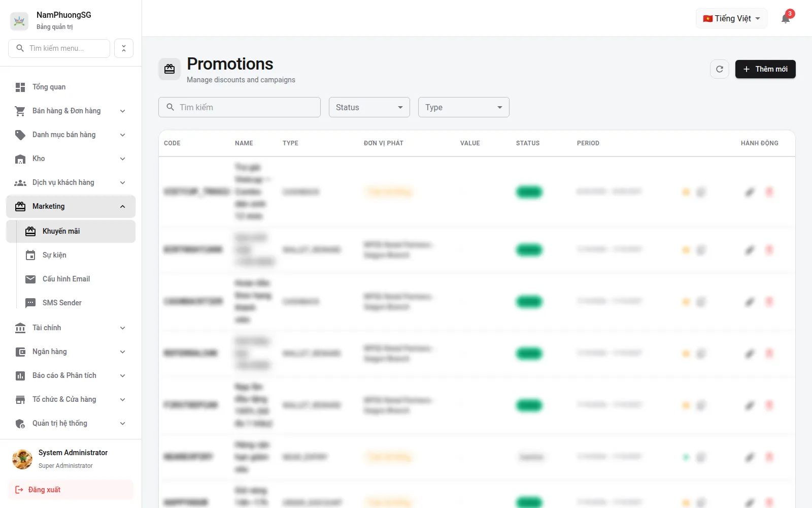
Task: Expand Ngân hàng menu
Action: click(x=71, y=352)
